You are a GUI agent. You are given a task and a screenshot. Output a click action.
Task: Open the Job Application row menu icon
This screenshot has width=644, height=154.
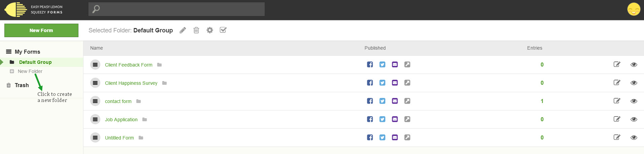(95, 119)
